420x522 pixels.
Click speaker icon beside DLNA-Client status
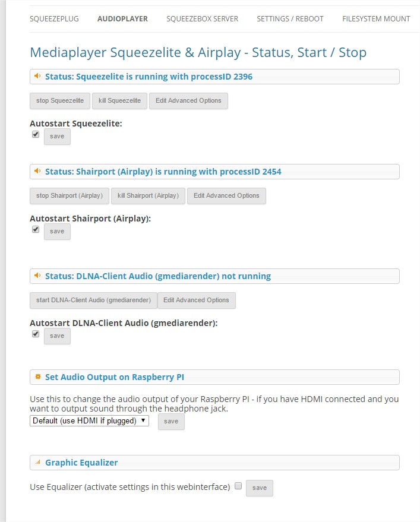tap(37, 276)
